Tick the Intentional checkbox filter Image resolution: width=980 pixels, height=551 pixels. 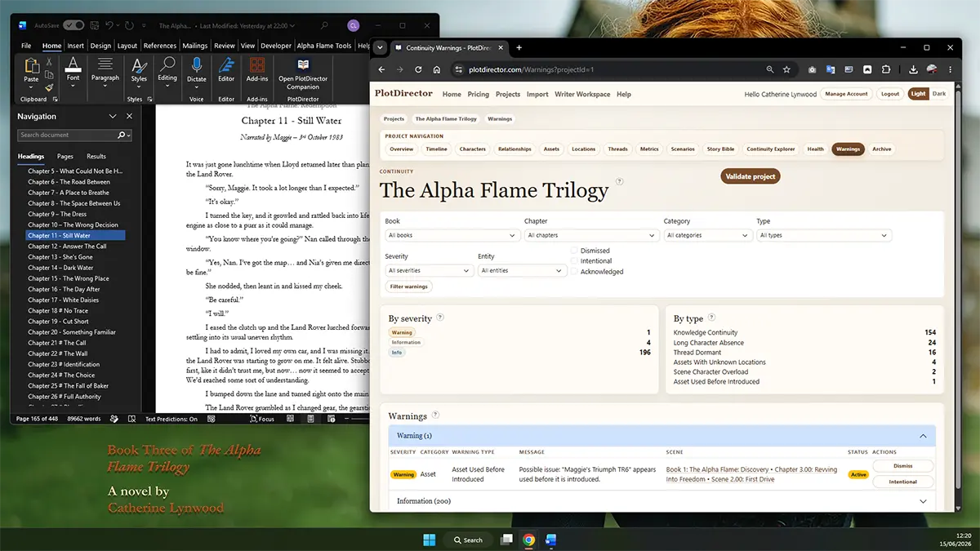tap(575, 261)
